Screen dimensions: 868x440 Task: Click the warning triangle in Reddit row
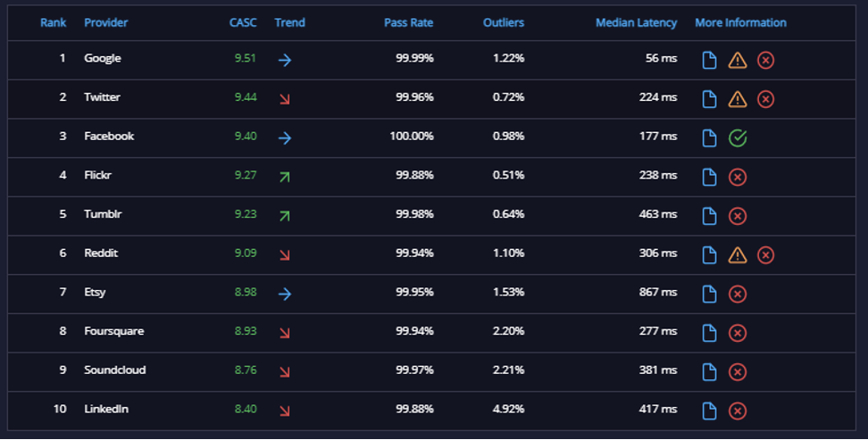point(738,254)
